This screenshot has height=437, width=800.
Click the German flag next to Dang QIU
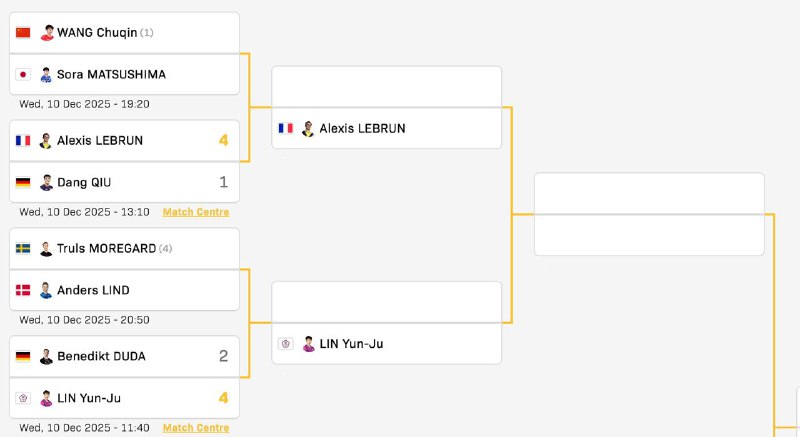(x=23, y=183)
